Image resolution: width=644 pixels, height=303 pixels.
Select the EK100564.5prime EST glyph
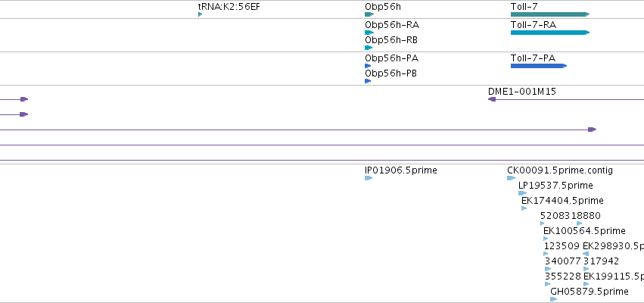point(546,239)
